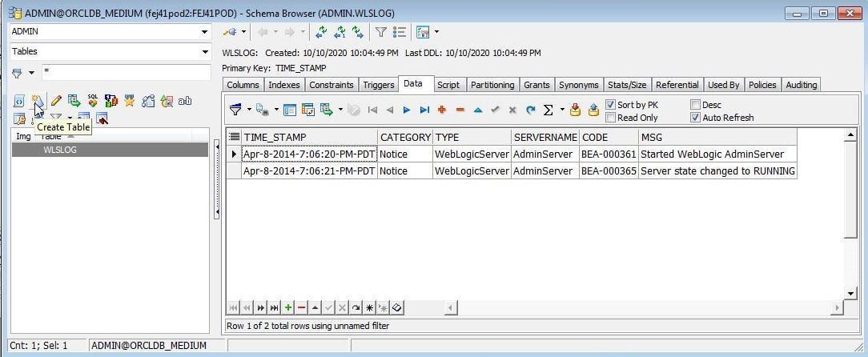Click the rename 'ab' icon

tap(185, 101)
